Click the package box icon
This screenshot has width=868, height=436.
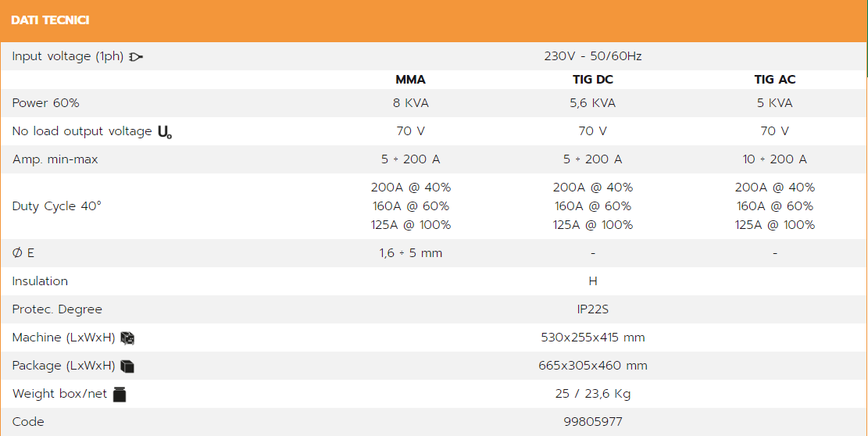tap(127, 366)
